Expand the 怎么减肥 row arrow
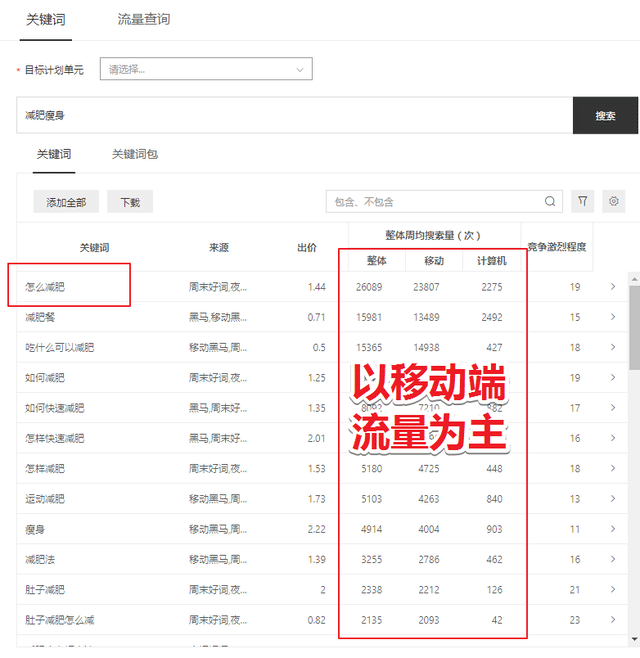The height and width of the screenshot is (658, 640). coord(613,287)
